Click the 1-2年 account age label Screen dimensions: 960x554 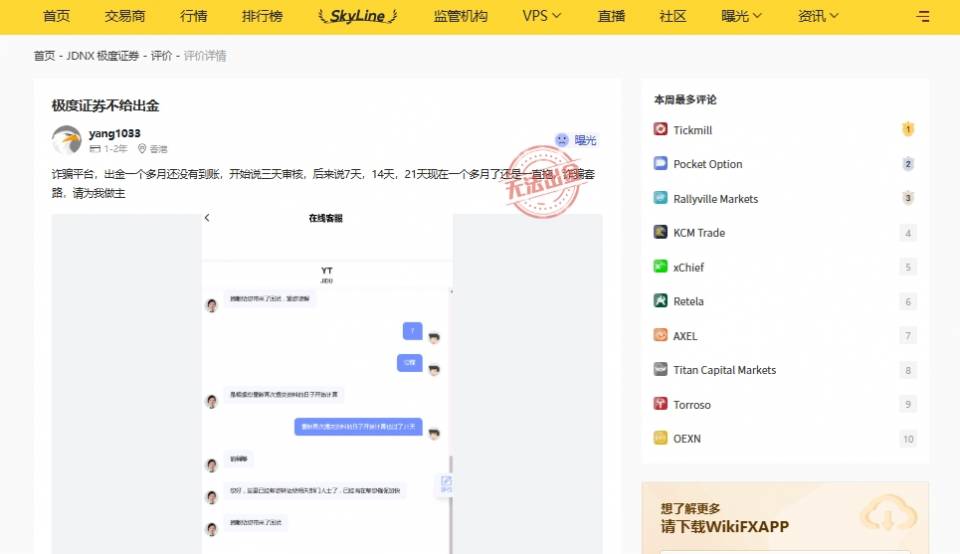[x=115, y=149]
